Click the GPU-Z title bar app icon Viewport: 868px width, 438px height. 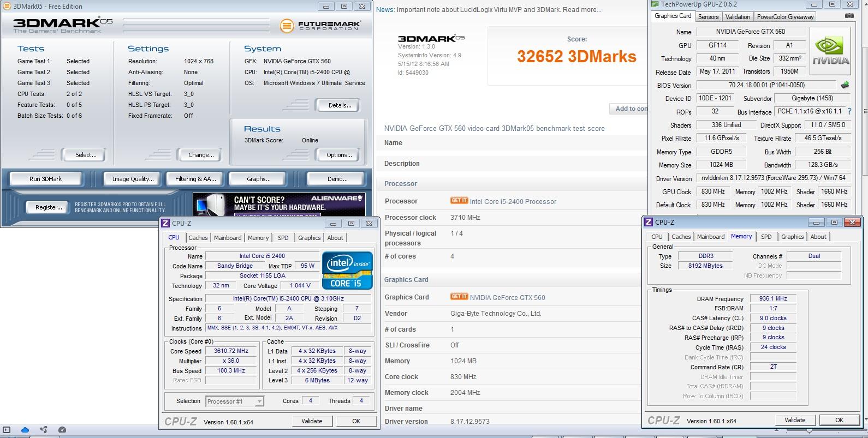point(655,4)
